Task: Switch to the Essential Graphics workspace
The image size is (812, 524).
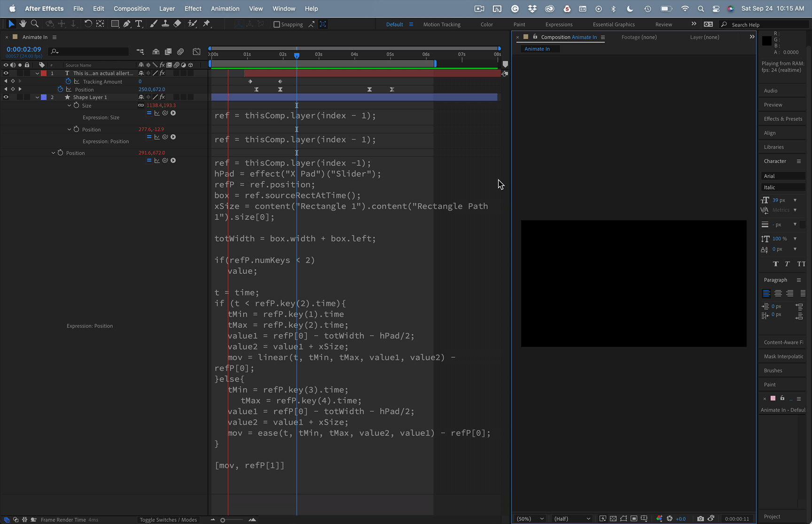Action: click(x=614, y=24)
